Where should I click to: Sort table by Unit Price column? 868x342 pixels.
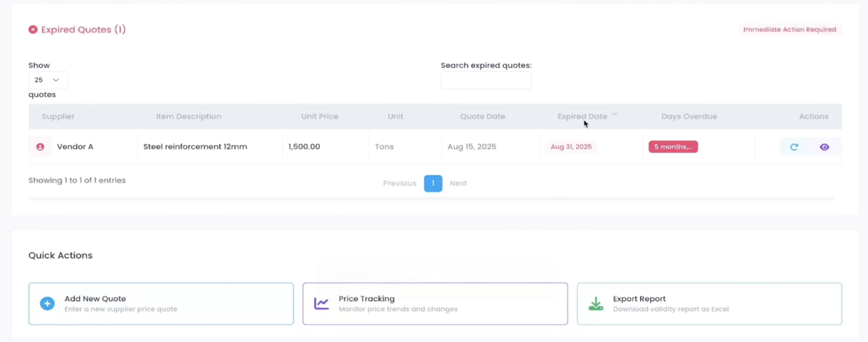319,116
